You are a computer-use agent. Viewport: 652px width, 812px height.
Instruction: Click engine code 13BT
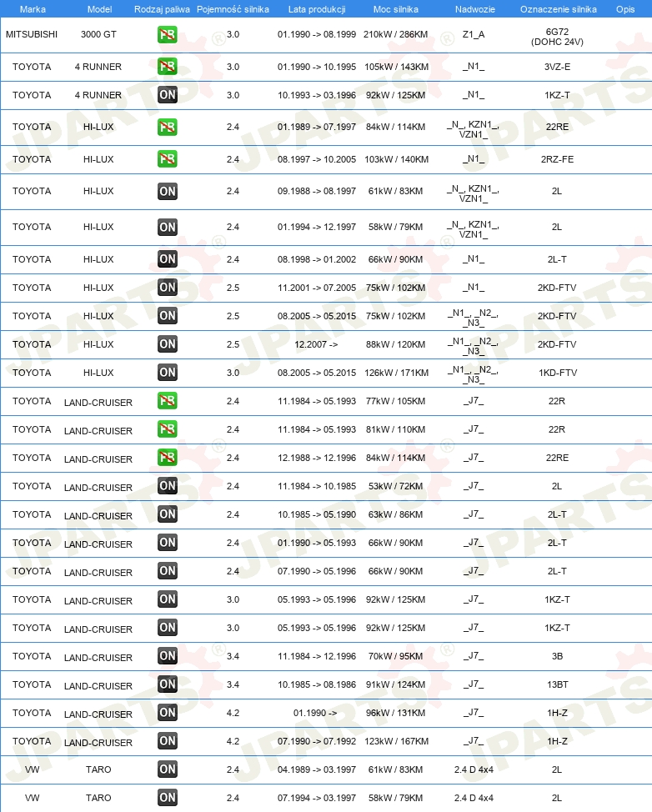click(x=557, y=684)
